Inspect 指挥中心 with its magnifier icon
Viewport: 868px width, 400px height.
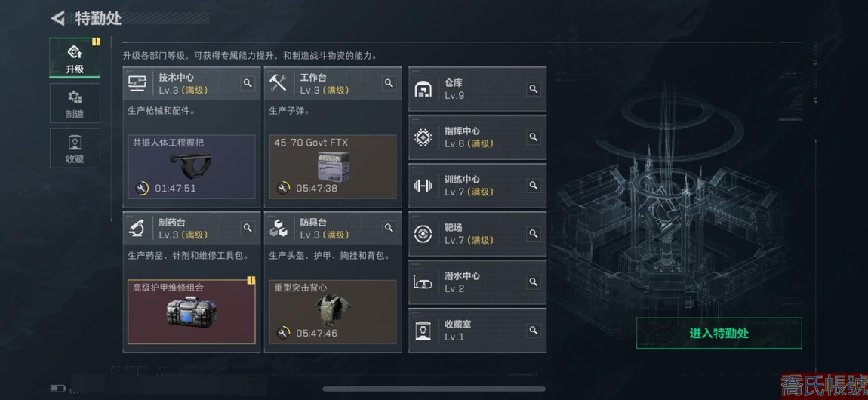(533, 137)
